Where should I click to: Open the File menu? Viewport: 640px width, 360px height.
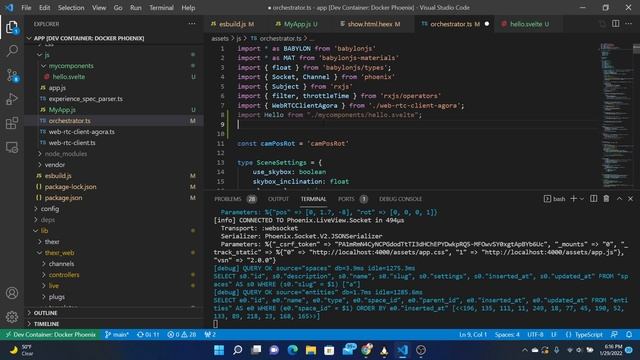26,8
